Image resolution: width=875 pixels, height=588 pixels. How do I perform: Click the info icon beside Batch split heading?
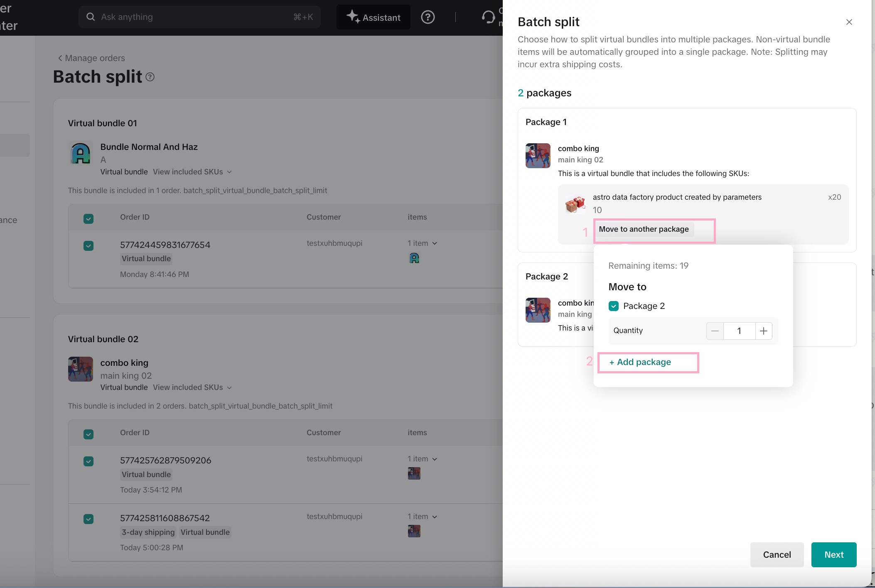tap(150, 77)
